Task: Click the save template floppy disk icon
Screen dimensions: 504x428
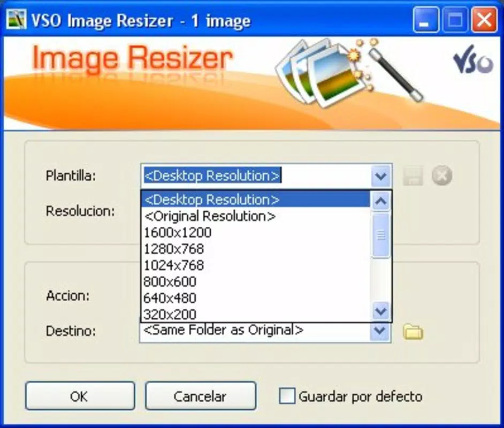Action: [413, 176]
